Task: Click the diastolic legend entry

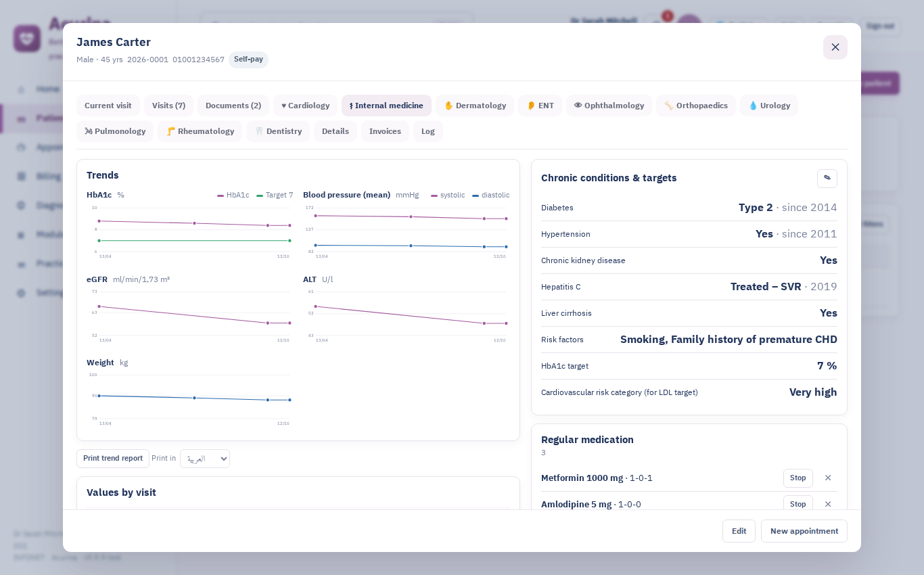Action: pyautogui.click(x=491, y=195)
